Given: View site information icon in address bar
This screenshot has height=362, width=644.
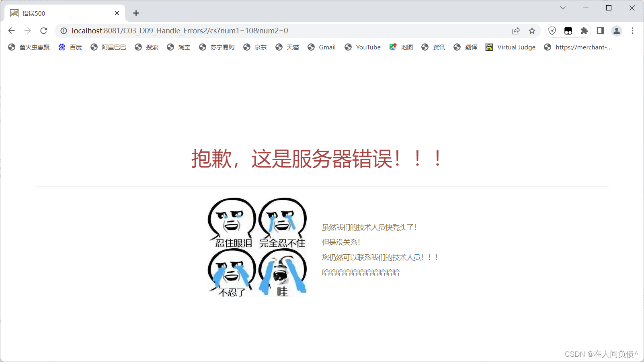Looking at the screenshot, I should 64,31.
